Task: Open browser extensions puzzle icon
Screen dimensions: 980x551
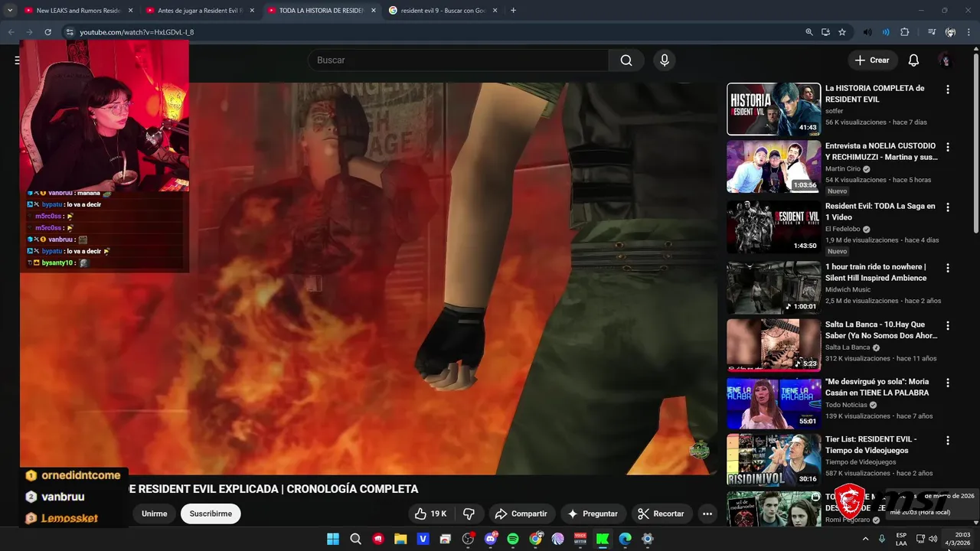Action: (905, 32)
